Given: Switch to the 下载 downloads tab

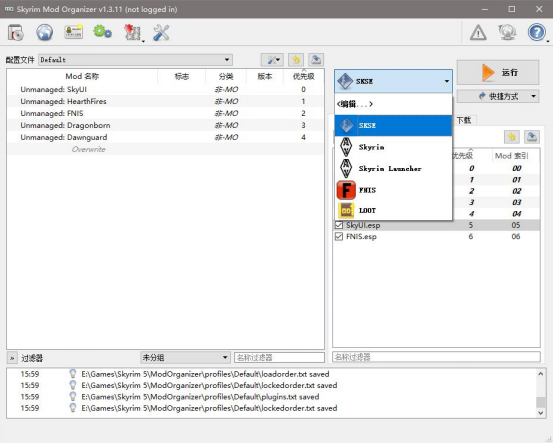Looking at the screenshot, I should (464, 120).
